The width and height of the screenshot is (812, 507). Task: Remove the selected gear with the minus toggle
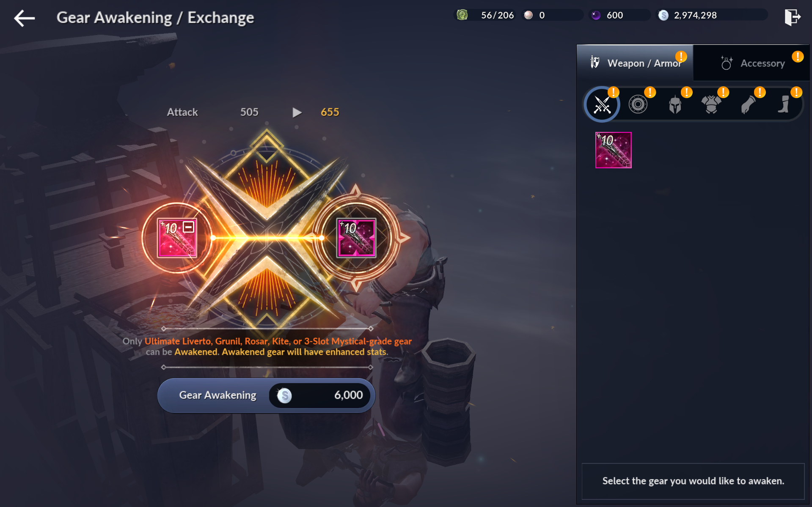pyautogui.click(x=188, y=227)
